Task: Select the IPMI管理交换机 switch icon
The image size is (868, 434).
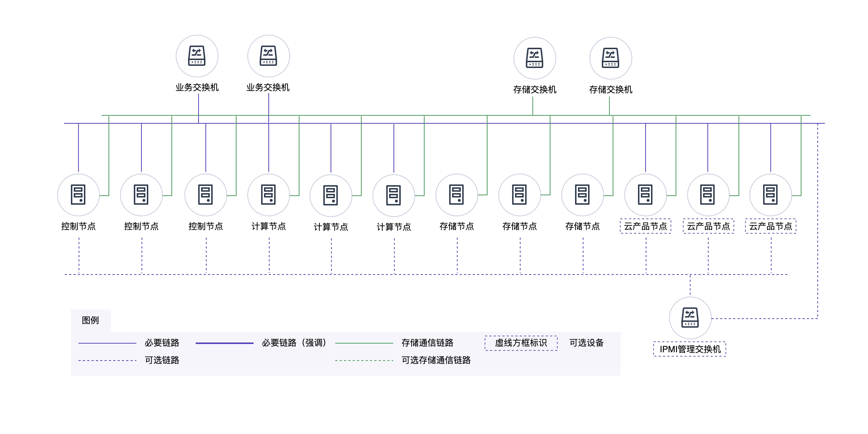Action: coord(690,318)
